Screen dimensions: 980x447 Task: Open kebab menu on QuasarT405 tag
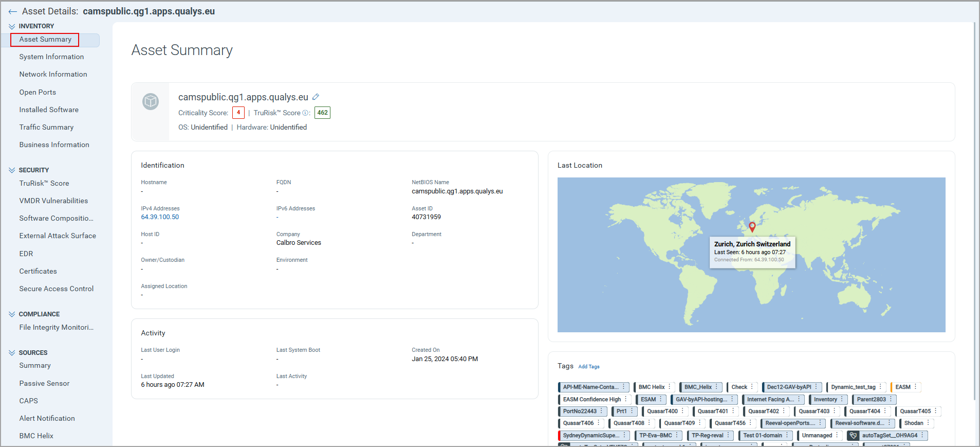click(x=936, y=411)
